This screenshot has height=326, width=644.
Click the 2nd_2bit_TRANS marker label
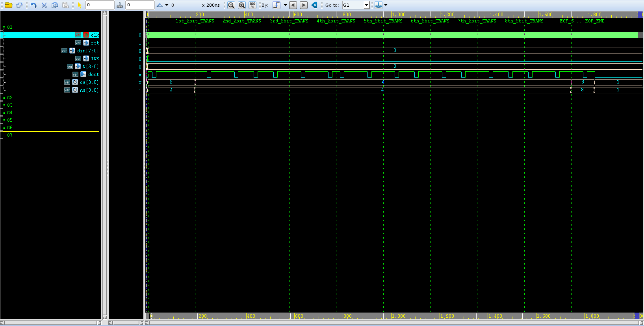click(x=242, y=21)
